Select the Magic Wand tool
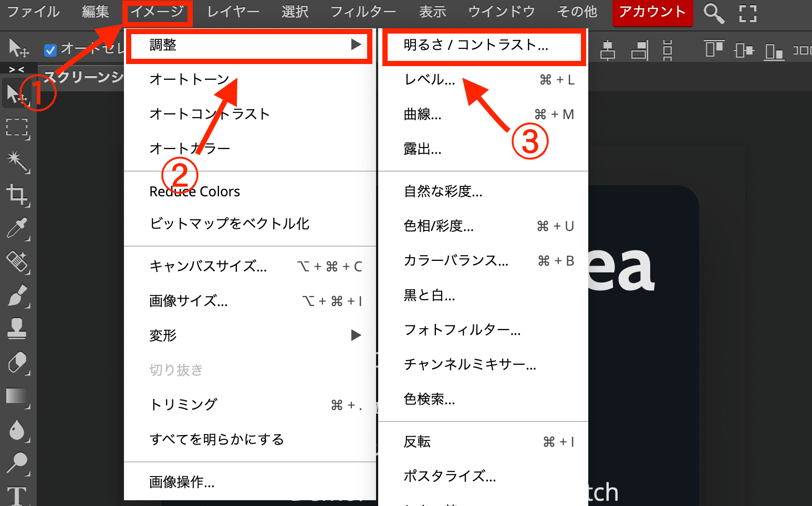The width and height of the screenshot is (812, 506). 17,161
